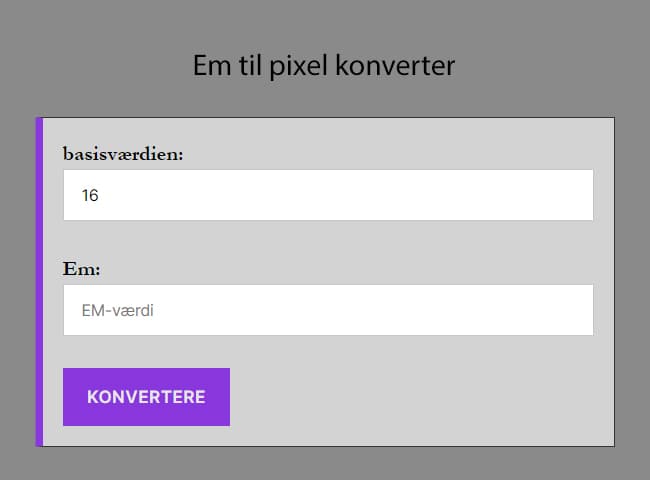Click the word "til" in the heading

pyautogui.click(x=250, y=67)
